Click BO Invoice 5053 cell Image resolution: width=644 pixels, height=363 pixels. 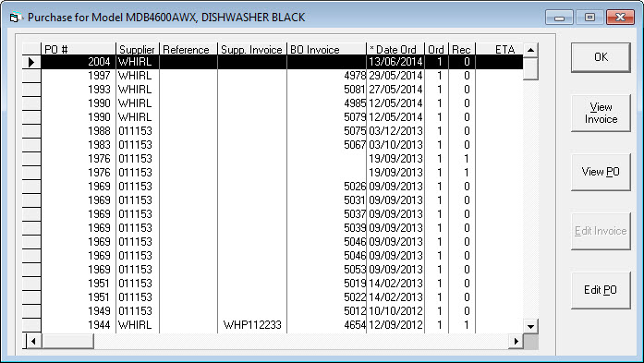pos(326,270)
